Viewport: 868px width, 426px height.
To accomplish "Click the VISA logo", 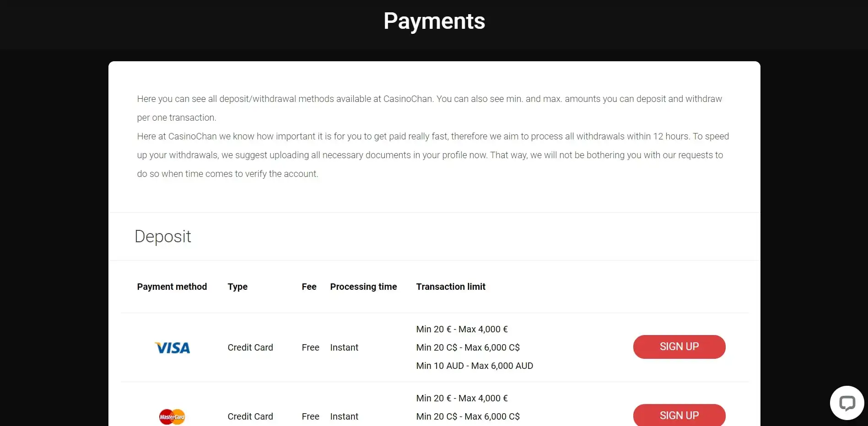I will pos(173,348).
